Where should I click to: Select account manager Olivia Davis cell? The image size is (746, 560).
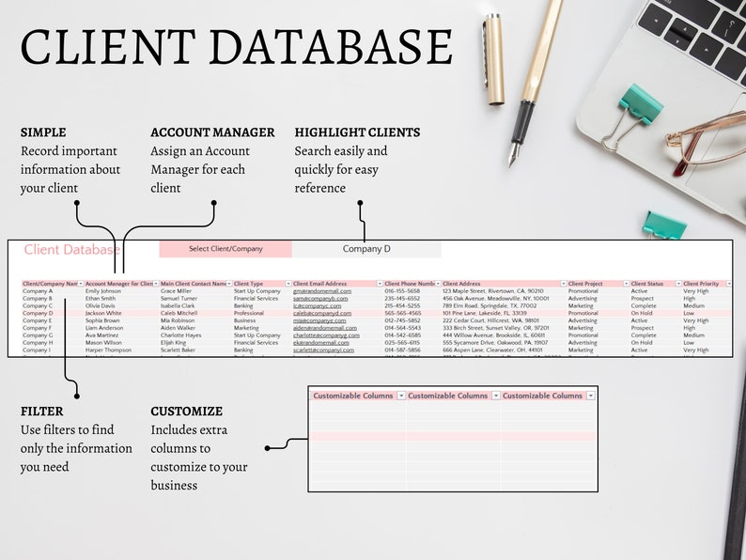(101, 306)
